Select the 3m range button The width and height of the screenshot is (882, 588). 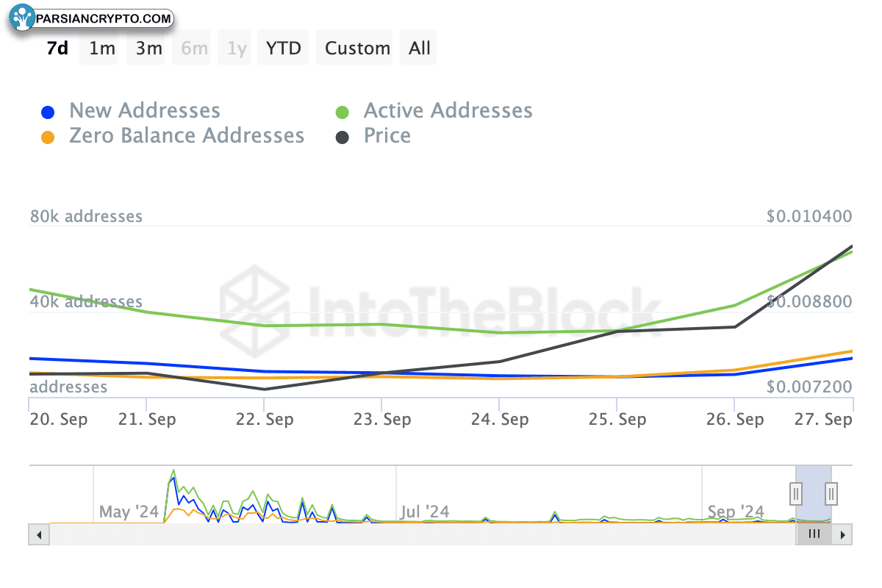pos(148,49)
